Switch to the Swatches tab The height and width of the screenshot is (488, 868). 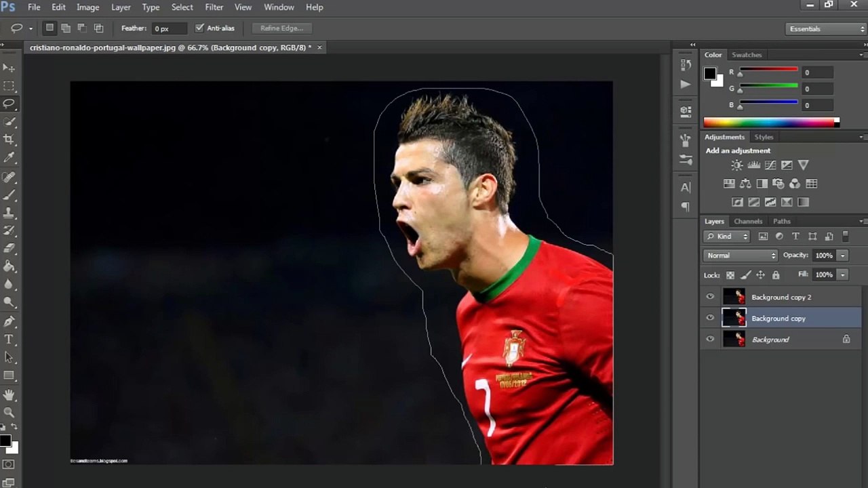point(747,54)
